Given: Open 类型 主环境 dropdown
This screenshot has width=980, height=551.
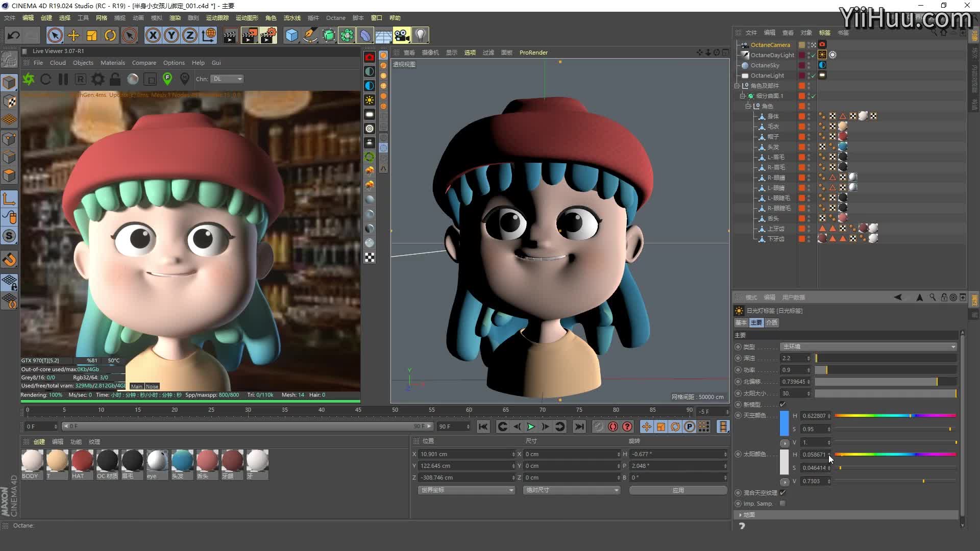Looking at the screenshot, I should pyautogui.click(x=868, y=347).
